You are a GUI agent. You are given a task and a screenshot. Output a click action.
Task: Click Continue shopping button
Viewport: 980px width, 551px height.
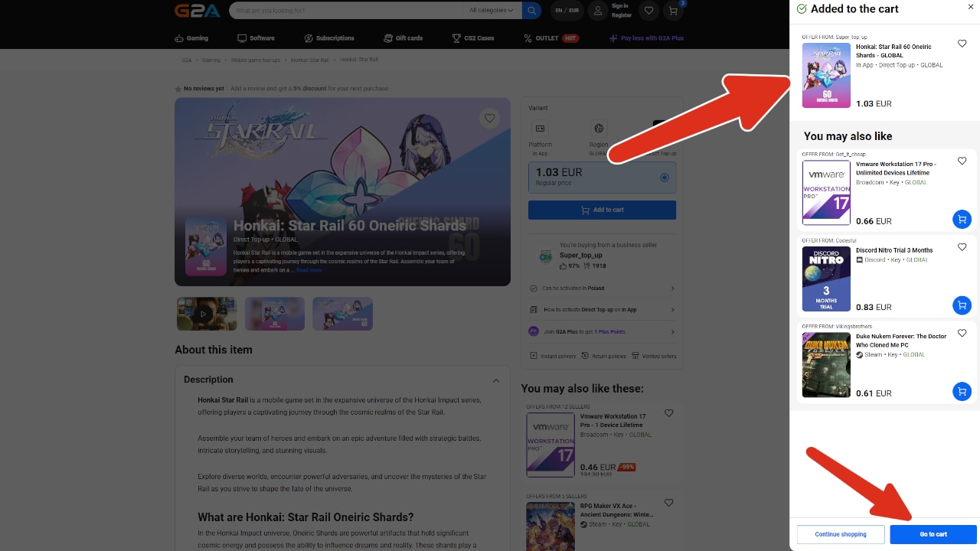tap(840, 534)
